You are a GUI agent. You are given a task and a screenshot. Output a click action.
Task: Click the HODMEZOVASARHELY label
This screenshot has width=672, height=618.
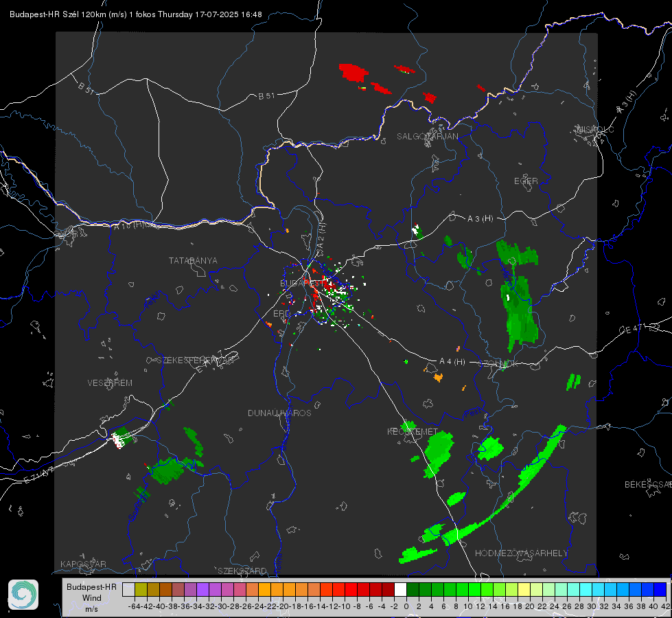[521, 553]
